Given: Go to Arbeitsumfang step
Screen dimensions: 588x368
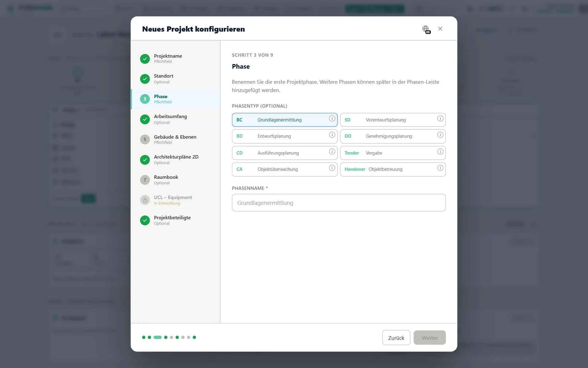Looking at the screenshot, I should [175, 119].
